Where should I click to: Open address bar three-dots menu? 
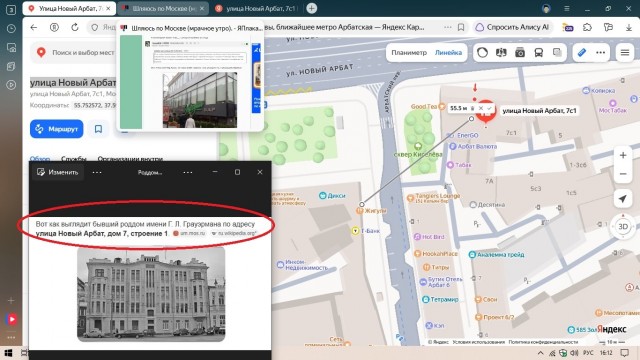click(x=448, y=27)
